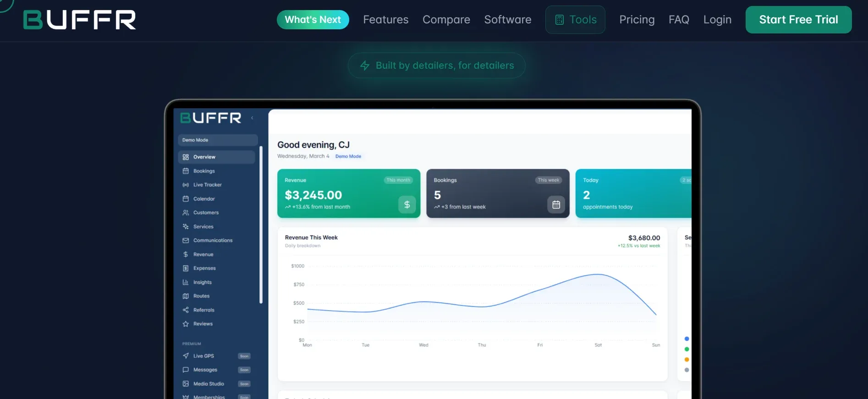Select the Overview grid icon in the sidebar
Image resolution: width=868 pixels, height=399 pixels.
tap(186, 157)
